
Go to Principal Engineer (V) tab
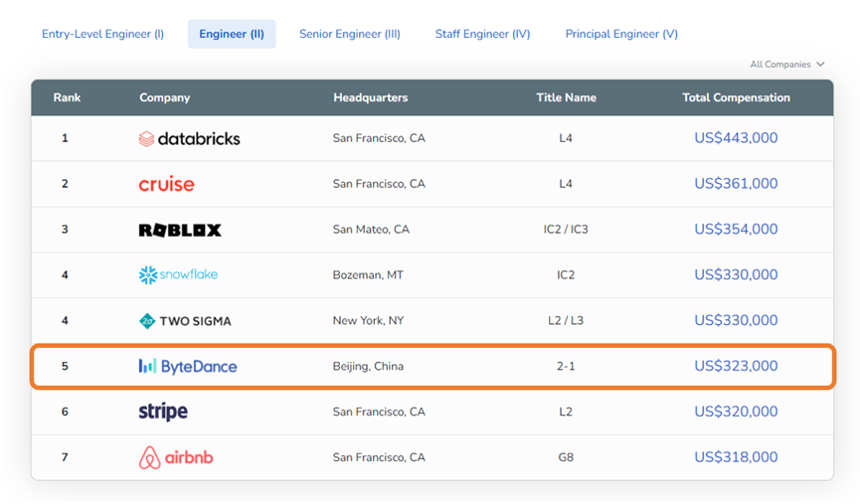(621, 34)
